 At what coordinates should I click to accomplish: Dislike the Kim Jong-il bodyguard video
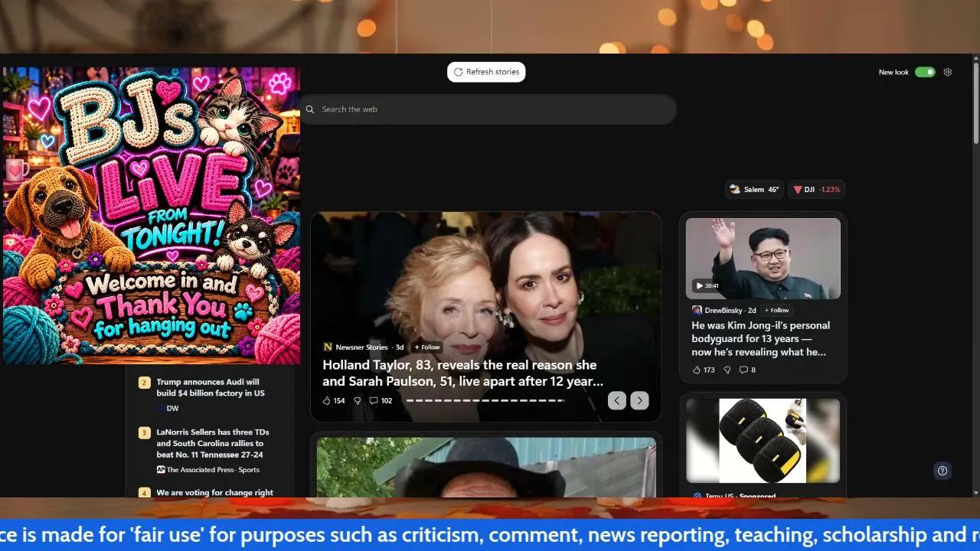point(727,370)
